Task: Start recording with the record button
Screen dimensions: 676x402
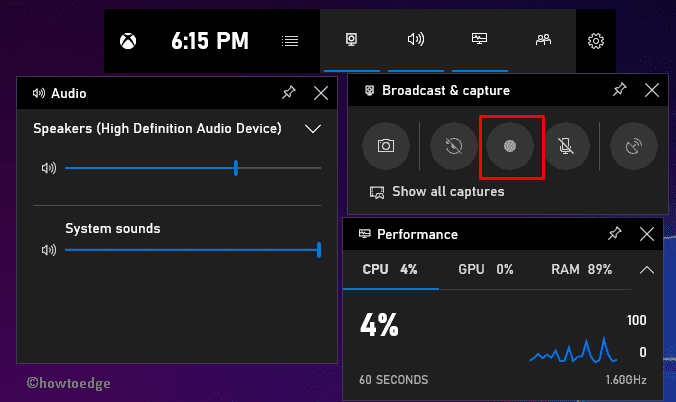Action: [x=510, y=145]
